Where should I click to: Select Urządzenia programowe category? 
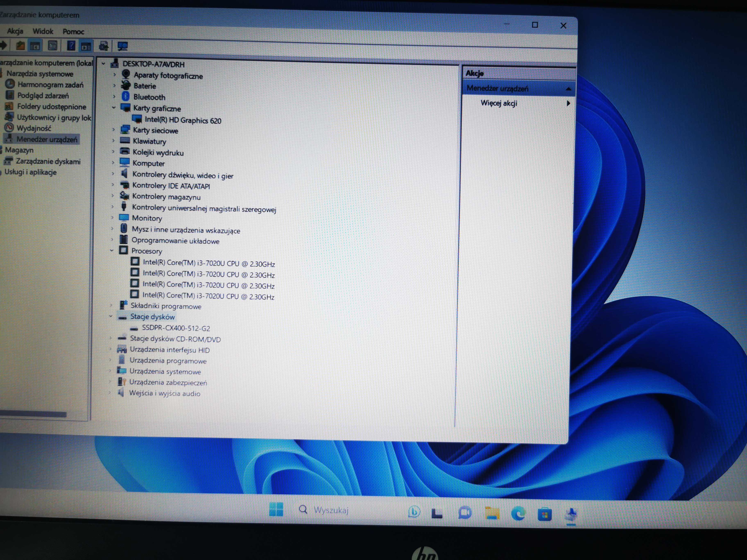168,360
